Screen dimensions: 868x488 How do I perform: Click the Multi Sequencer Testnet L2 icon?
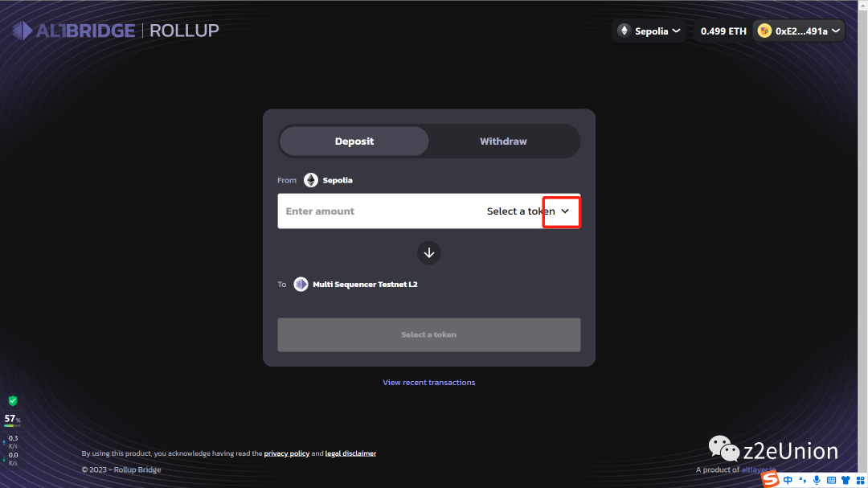pos(301,284)
